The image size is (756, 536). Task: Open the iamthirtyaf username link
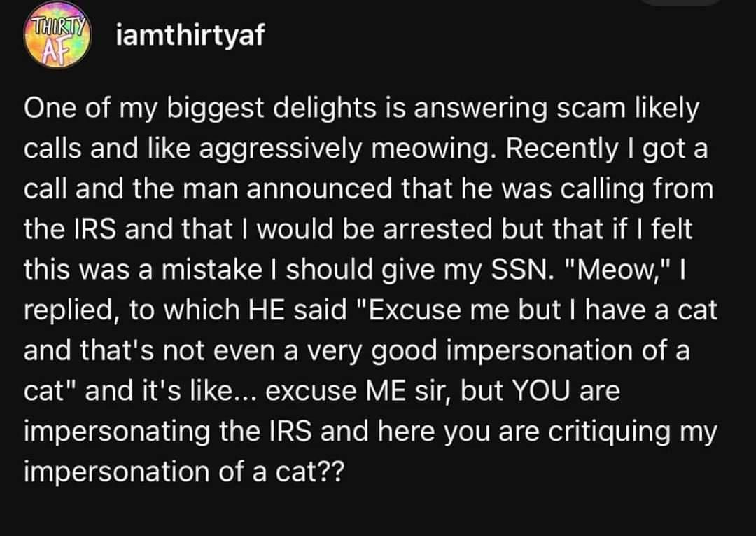click(190, 36)
